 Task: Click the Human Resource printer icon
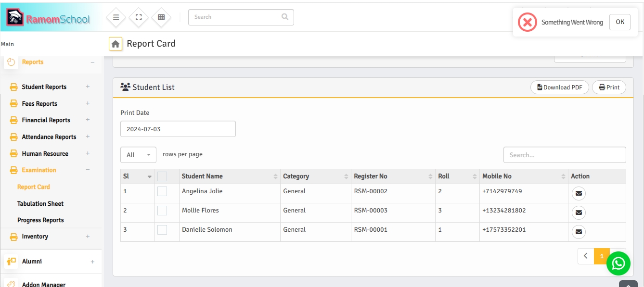(x=14, y=154)
